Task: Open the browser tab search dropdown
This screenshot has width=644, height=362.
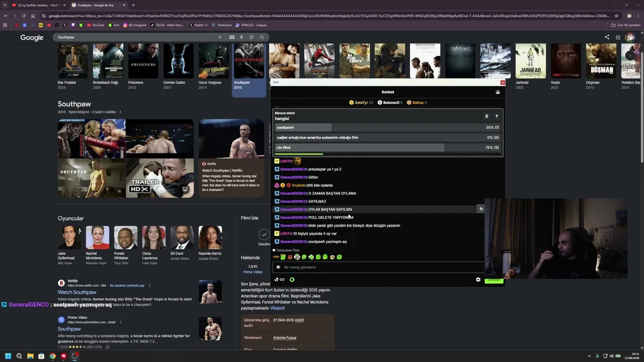Action: click(x=5, y=5)
